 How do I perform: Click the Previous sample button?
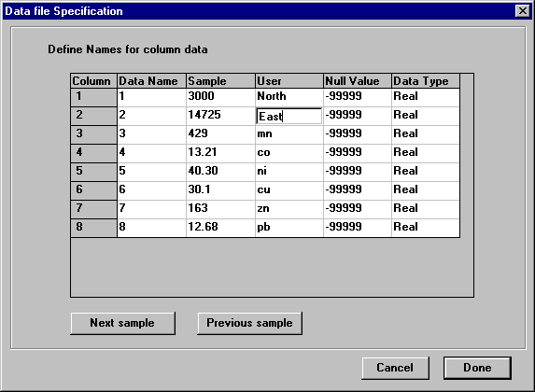point(249,323)
